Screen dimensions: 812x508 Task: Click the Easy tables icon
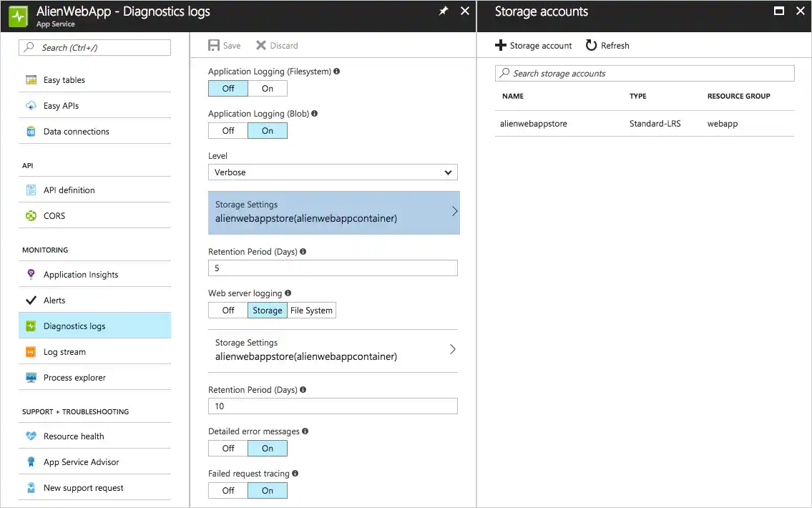coord(31,79)
